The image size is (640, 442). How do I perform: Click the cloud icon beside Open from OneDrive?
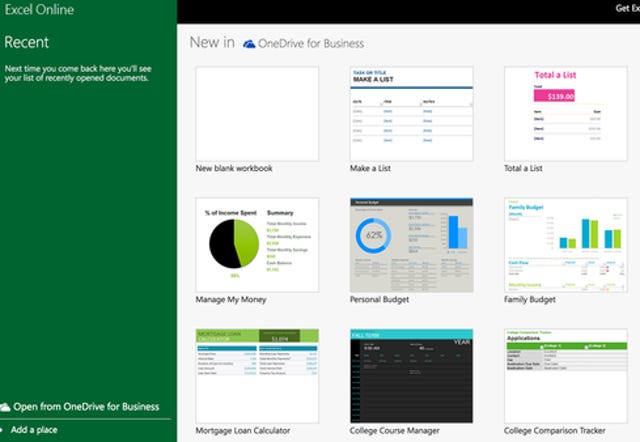pyautogui.click(x=5, y=407)
